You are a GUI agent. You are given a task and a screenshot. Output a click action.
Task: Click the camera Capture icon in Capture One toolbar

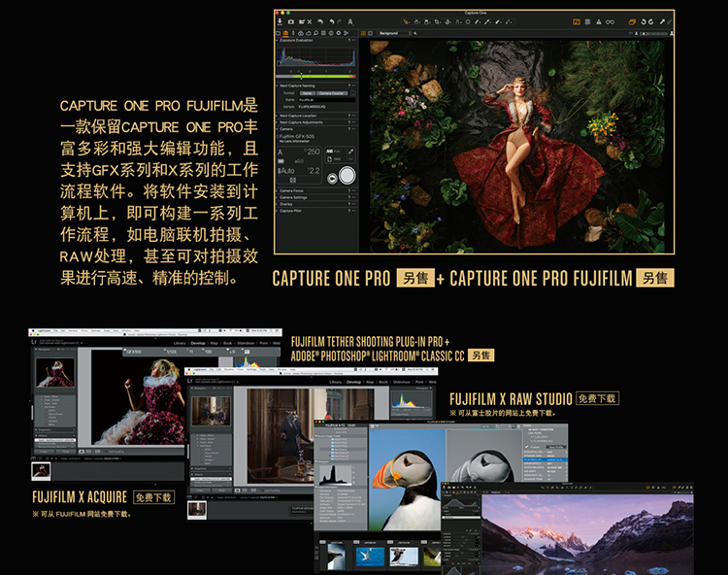(291, 21)
